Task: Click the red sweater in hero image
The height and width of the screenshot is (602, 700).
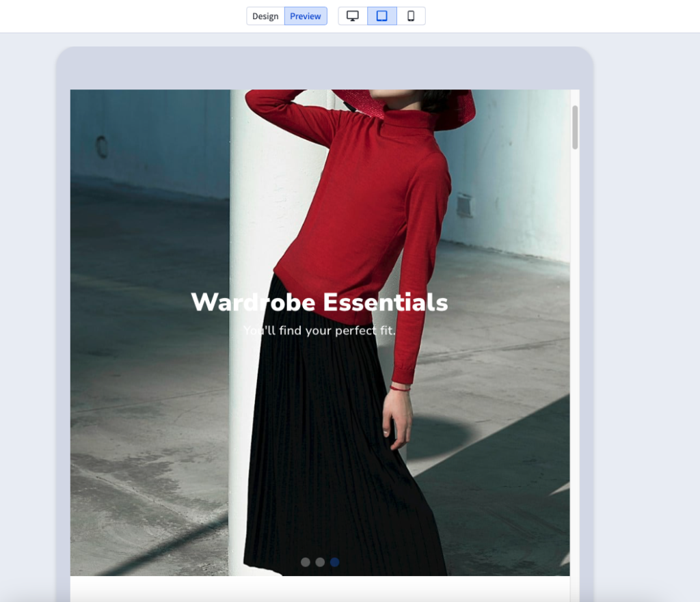Action: 355,205
